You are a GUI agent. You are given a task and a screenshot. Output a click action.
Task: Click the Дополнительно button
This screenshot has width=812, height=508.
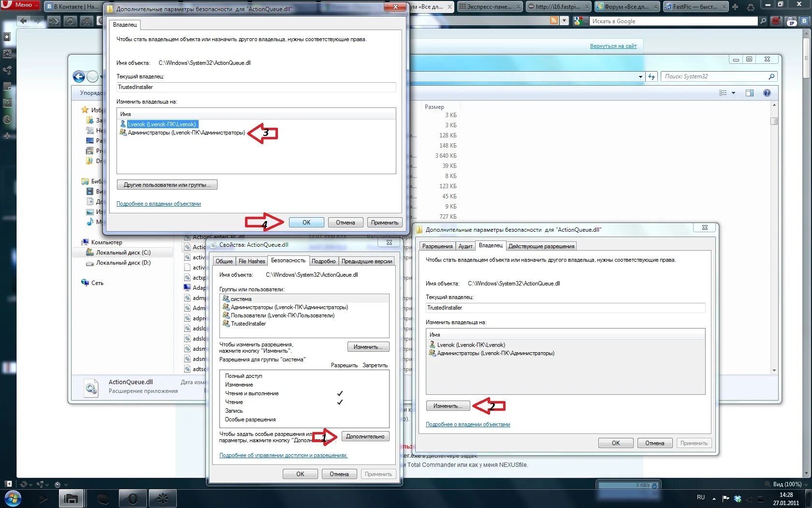(365, 436)
